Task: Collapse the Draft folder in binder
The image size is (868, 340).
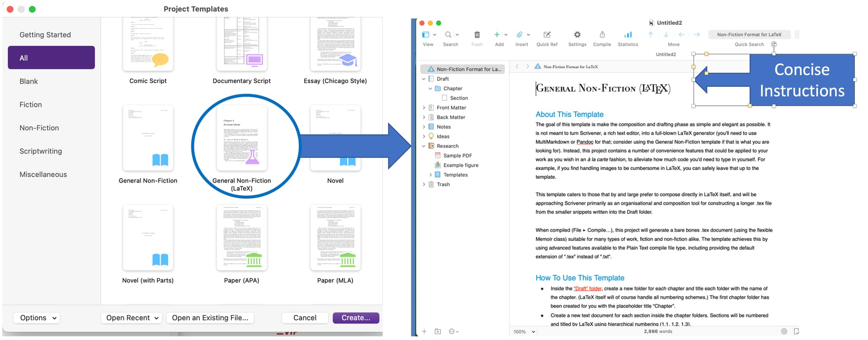Action: (424, 79)
